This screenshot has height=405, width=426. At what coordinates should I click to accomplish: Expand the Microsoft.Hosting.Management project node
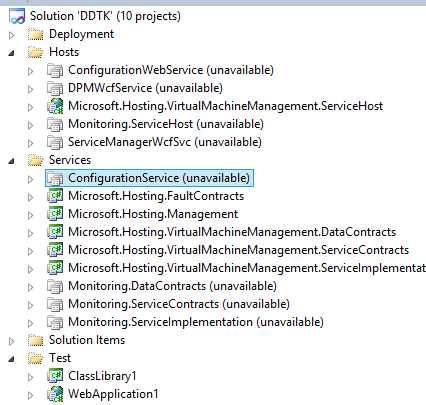coord(31,215)
